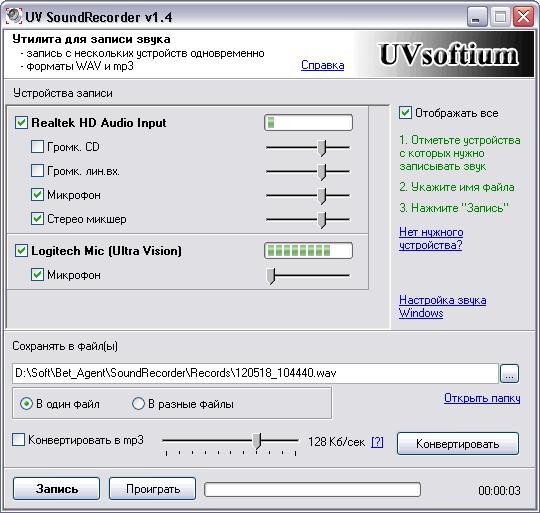
Task: Select the В разные файлы radio option
Action: 138,404
